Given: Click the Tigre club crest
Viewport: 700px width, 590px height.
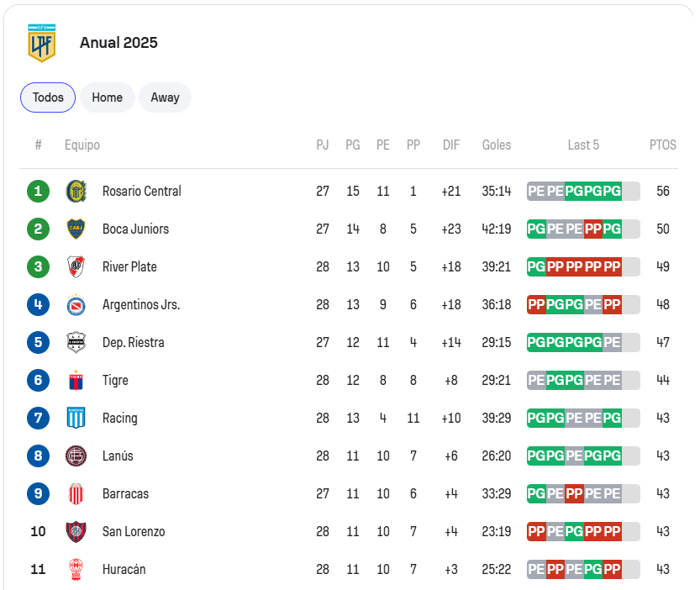Looking at the screenshot, I should [x=76, y=380].
